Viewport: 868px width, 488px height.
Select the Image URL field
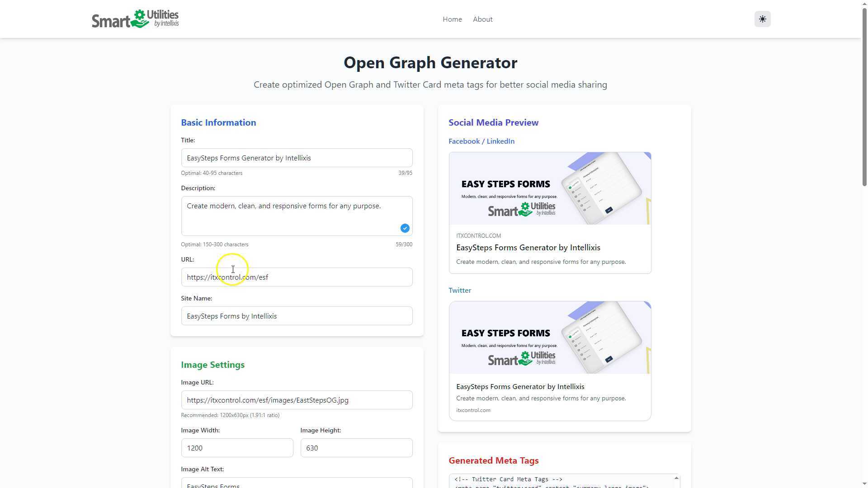[x=297, y=400]
